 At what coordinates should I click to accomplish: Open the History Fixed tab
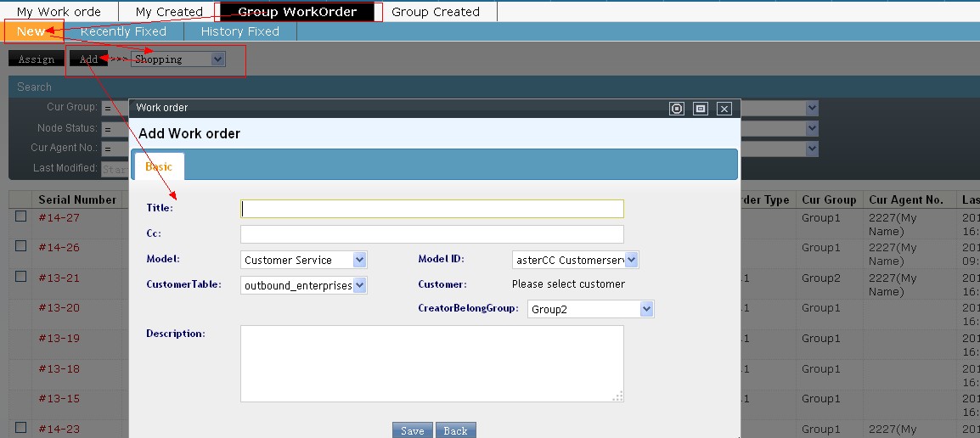239,31
